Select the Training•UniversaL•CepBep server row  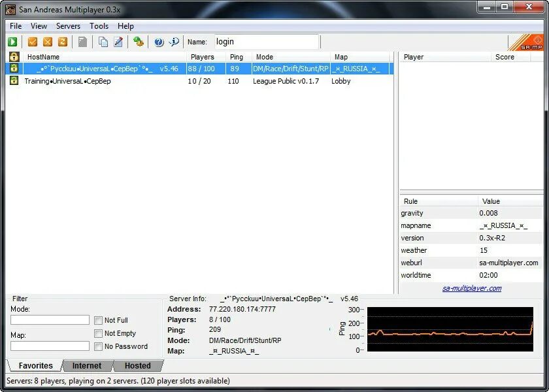[x=199, y=81]
